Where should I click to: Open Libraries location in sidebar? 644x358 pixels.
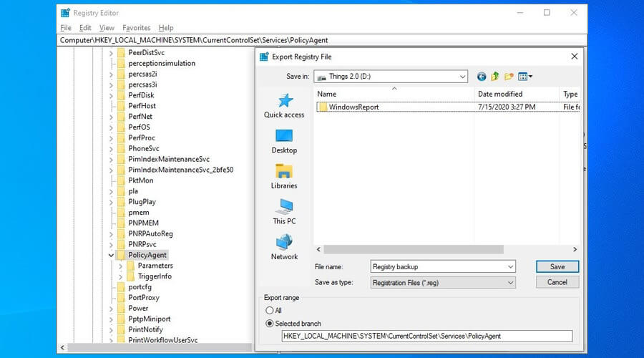[284, 177]
